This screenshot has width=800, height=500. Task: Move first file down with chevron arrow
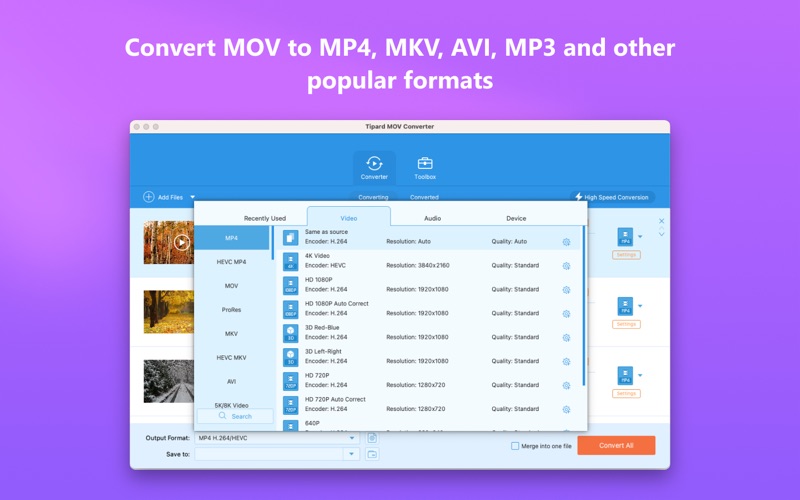coord(661,234)
